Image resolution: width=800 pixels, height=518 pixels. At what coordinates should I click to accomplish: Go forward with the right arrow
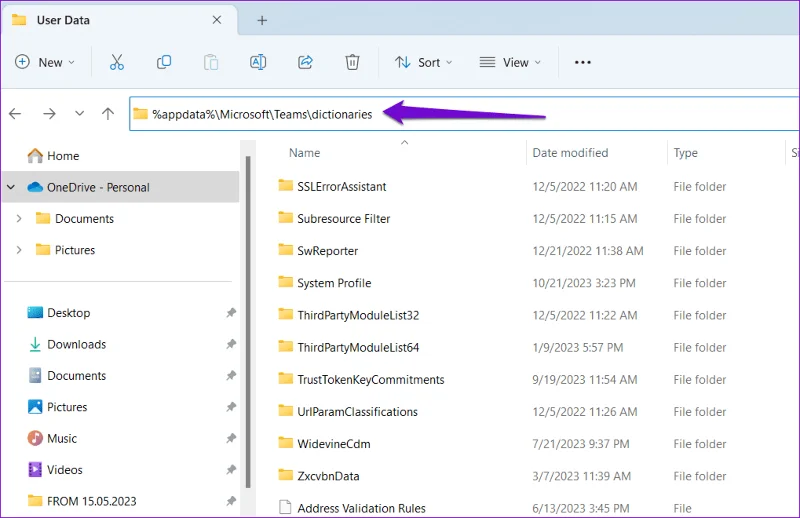(x=49, y=113)
